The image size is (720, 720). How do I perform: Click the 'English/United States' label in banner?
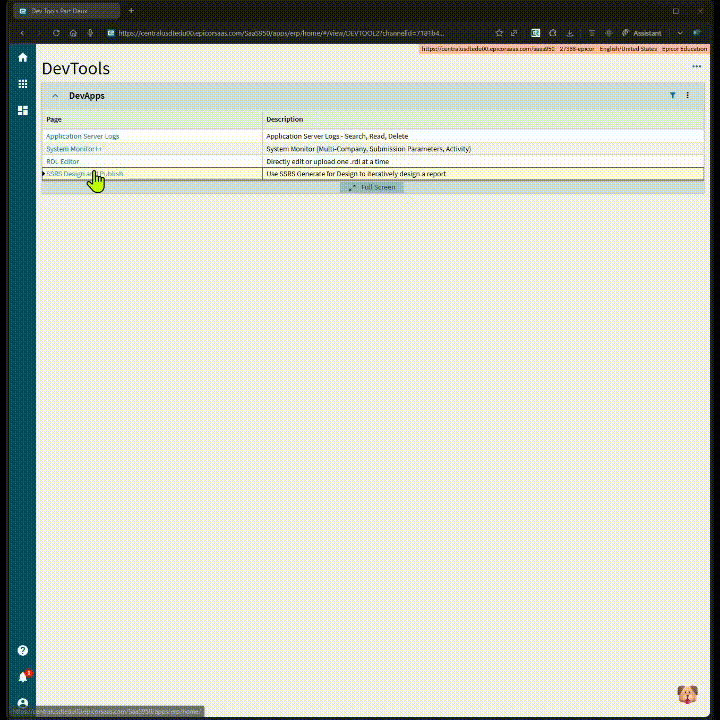[628, 49]
